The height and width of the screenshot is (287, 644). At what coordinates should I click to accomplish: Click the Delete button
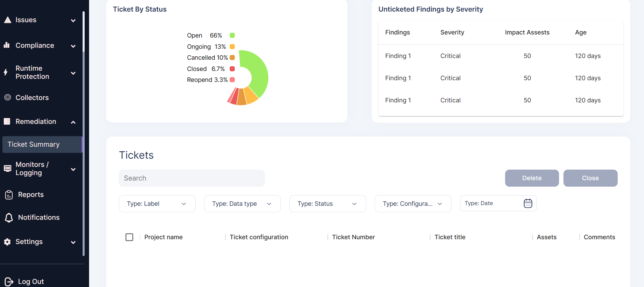(x=532, y=178)
